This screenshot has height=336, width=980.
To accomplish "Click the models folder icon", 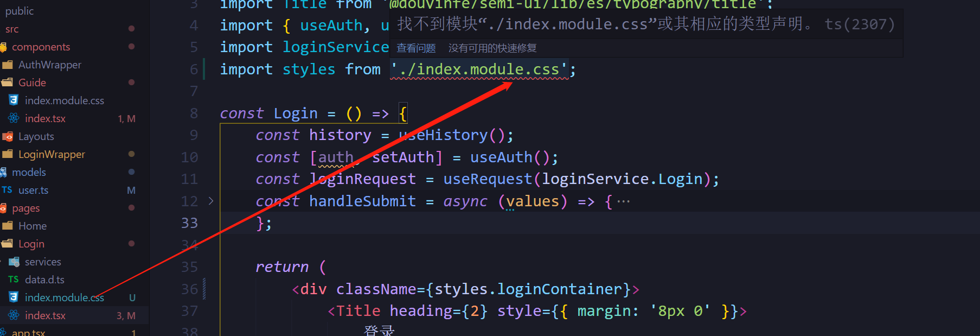I will coord(3,172).
